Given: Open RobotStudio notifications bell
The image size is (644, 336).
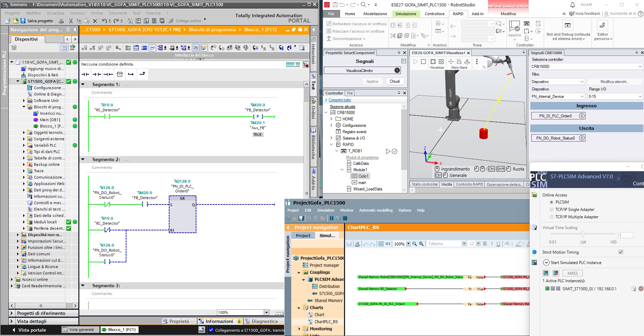Looking at the screenshot, I should coord(573,5).
